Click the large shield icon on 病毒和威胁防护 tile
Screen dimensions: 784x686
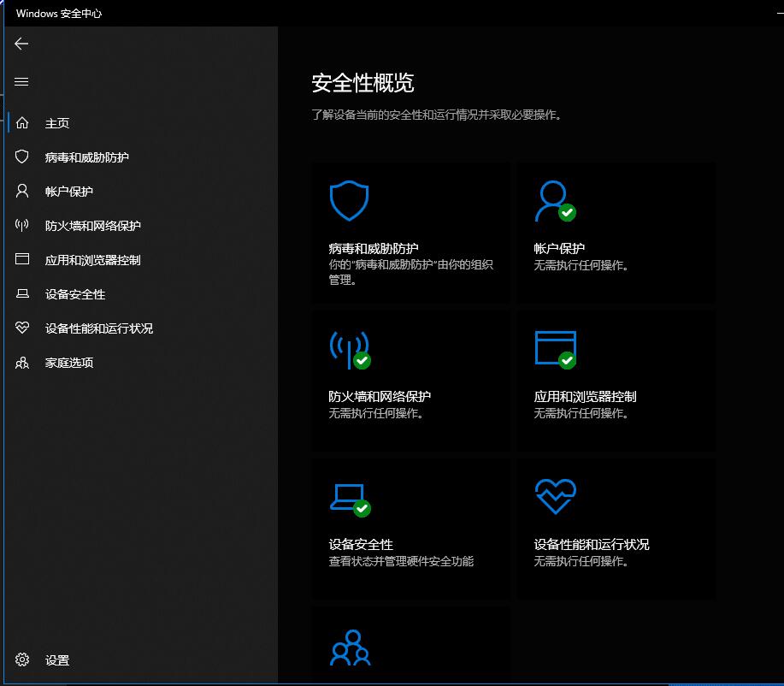point(349,200)
